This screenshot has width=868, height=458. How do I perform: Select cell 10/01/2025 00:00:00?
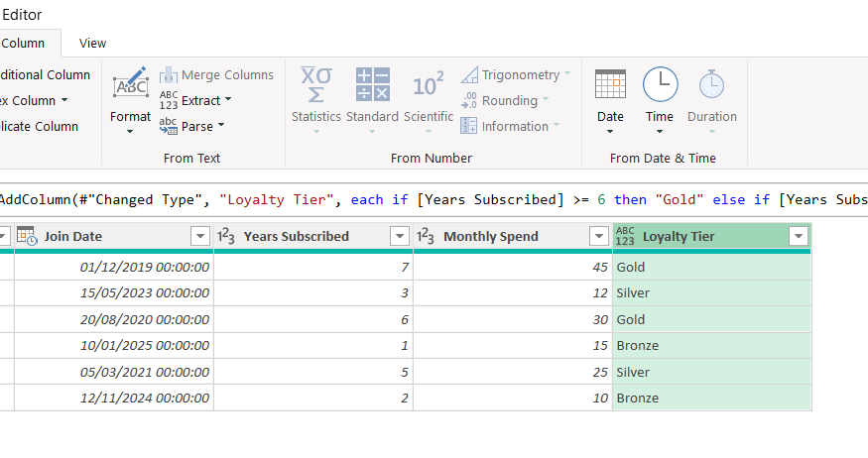[114, 346]
